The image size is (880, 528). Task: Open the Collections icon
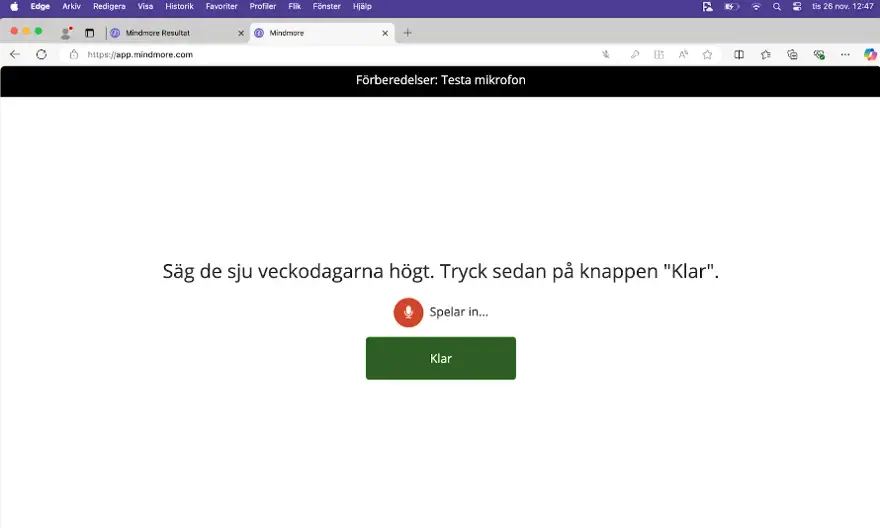(792, 54)
